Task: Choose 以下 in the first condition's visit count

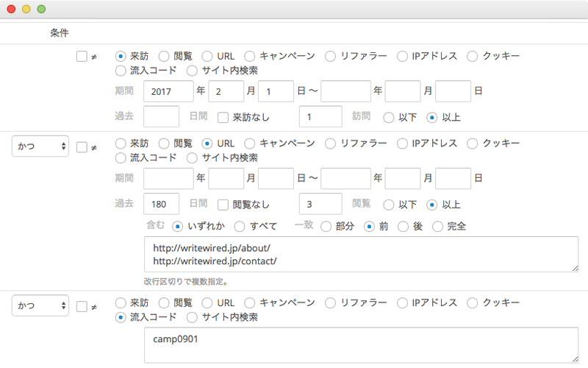Action: point(389,118)
